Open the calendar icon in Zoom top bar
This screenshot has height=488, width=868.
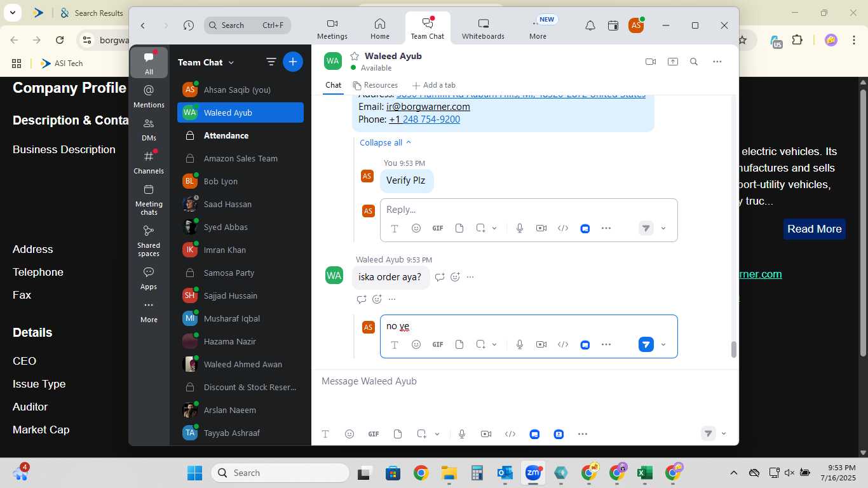tap(613, 25)
